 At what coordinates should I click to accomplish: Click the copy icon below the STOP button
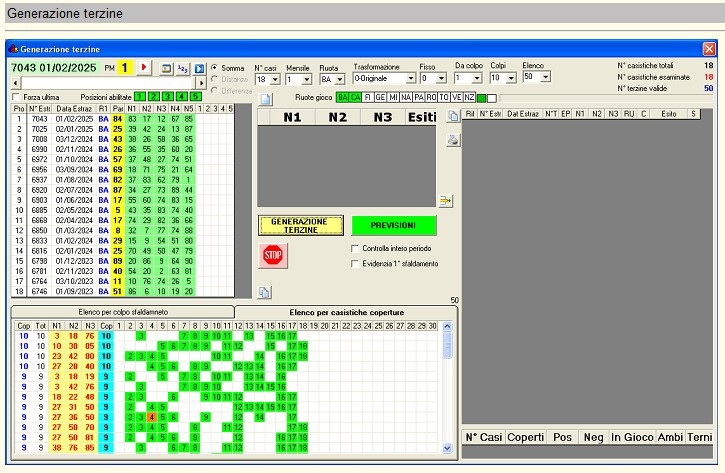[x=265, y=292]
